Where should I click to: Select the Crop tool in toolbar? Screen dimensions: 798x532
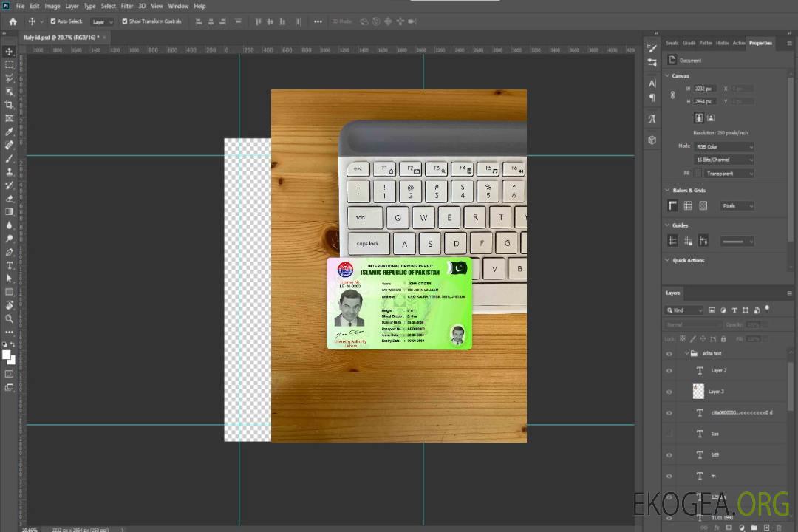click(10, 105)
